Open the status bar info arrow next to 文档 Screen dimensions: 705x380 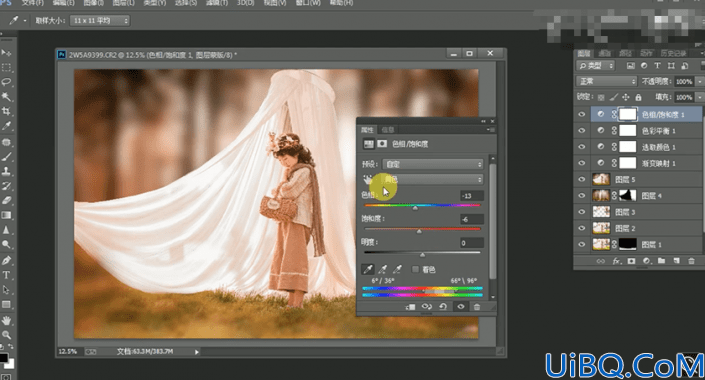(x=196, y=352)
